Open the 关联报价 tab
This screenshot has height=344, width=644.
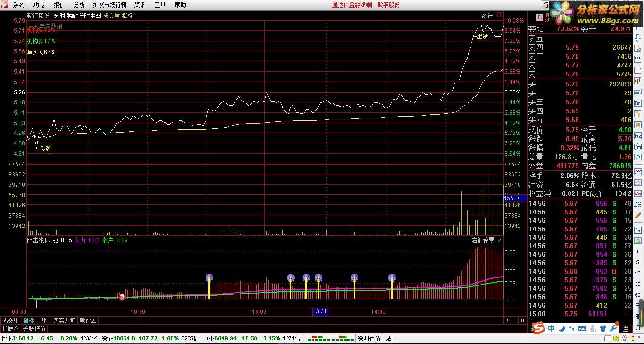tap(34, 328)
